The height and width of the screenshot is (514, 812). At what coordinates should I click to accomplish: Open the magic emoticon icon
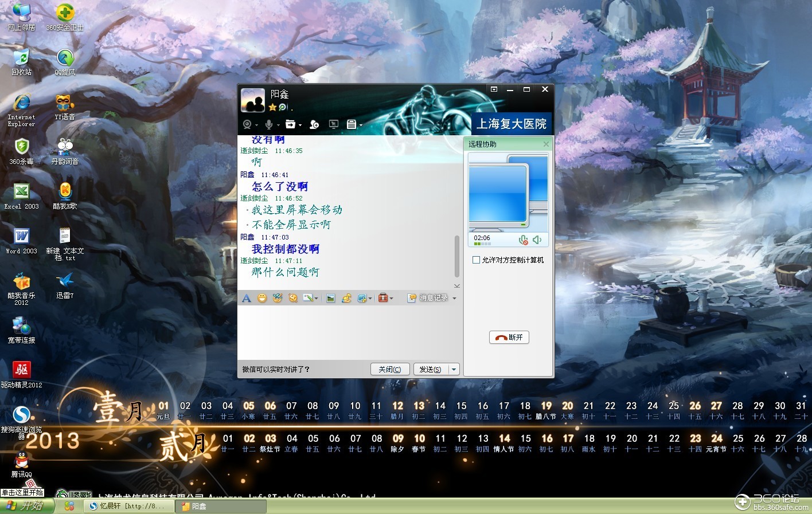(278, 298)
